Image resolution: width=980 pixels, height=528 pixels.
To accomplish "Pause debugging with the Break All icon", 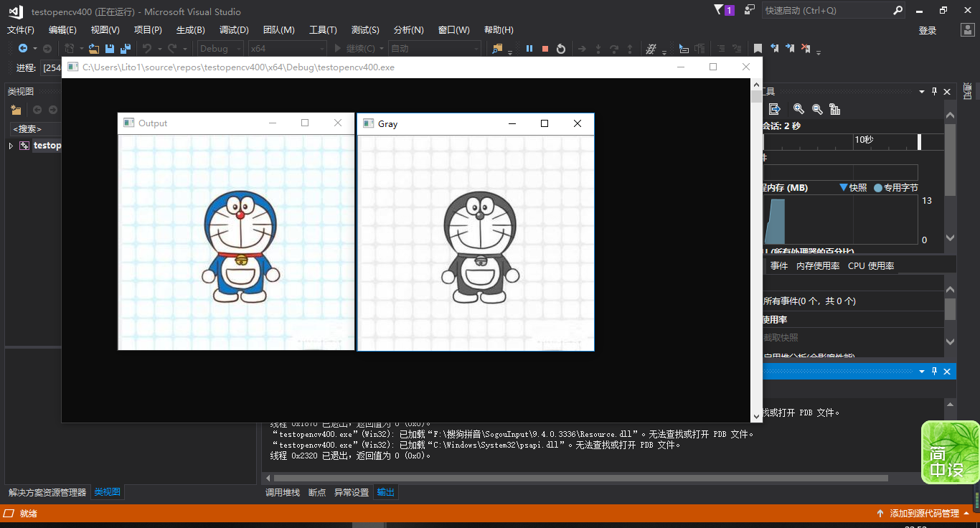I will tap(529, 48).
